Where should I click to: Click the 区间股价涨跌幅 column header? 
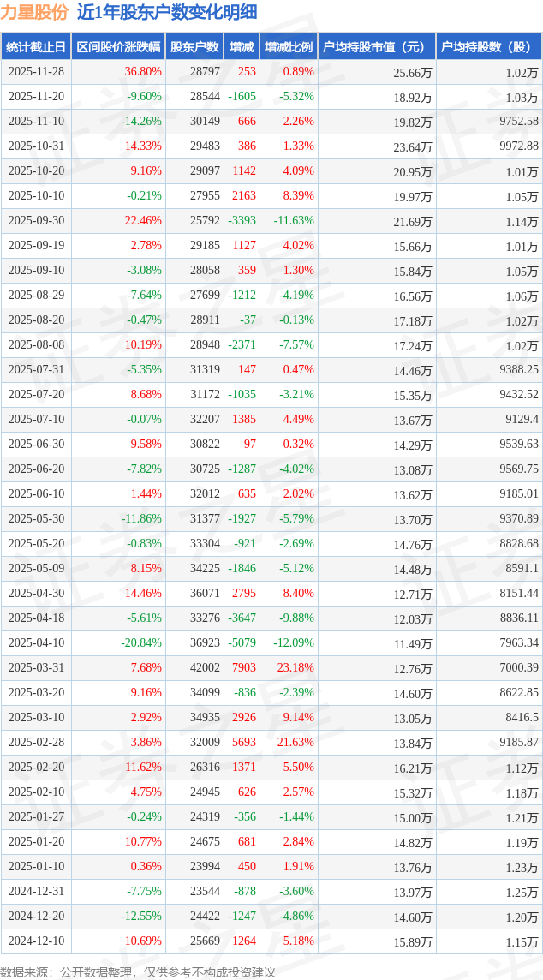[117, 47]
